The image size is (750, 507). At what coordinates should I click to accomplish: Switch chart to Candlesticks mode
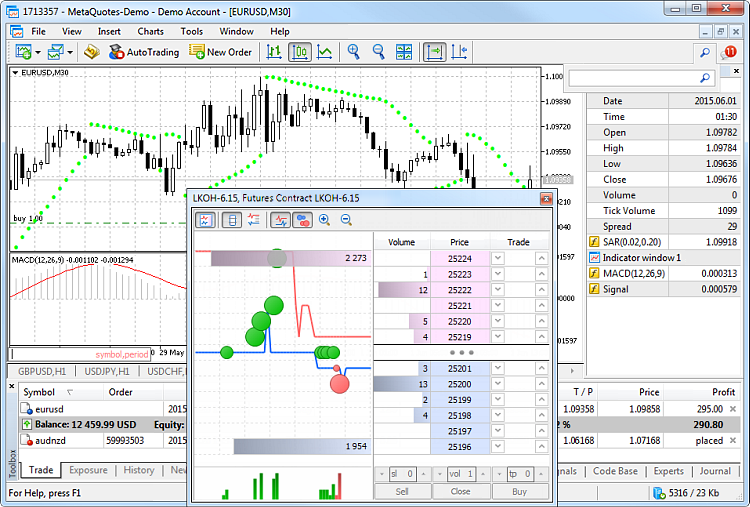tap(300, 52)
